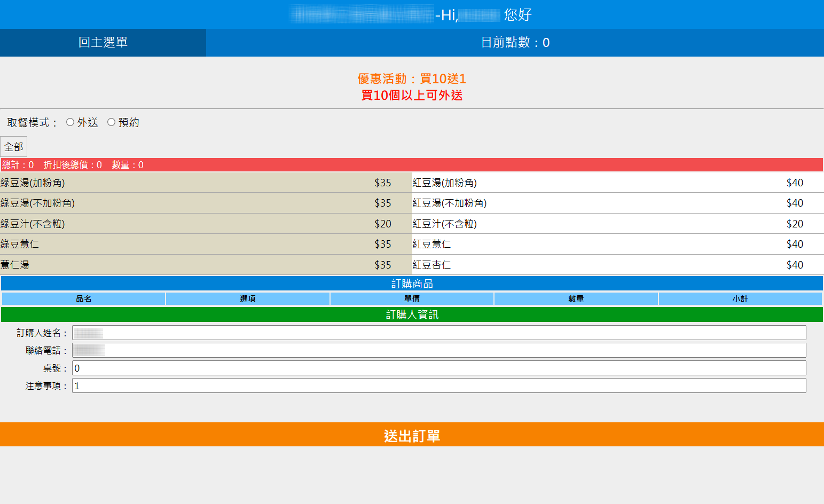The image size is (824, 504).
Task: Select the 預約 reservation radio button
Action: 111,122
